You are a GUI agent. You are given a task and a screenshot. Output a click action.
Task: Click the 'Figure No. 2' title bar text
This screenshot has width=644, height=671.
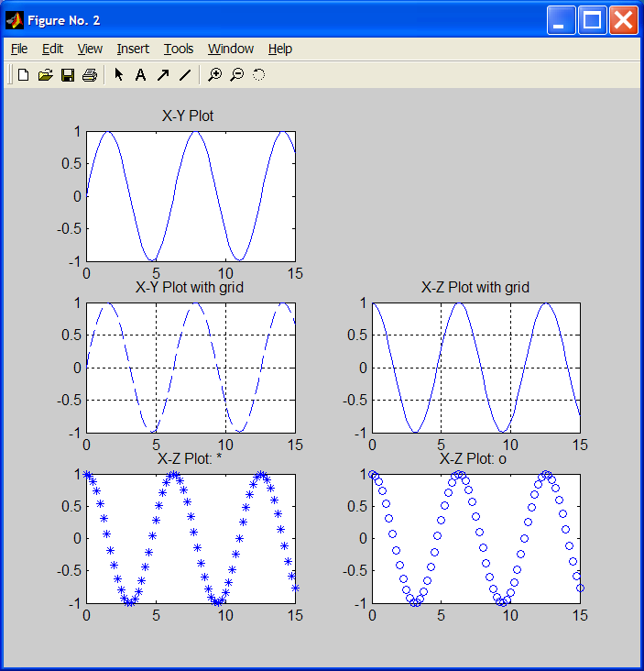click(x=64, y=20)
